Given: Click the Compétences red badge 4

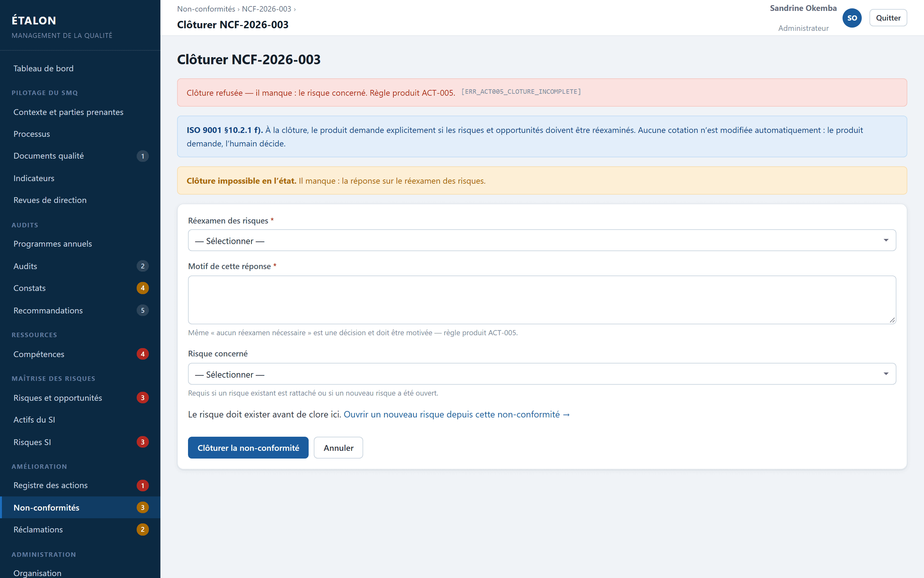Looking at the screenshot, I should [x=142, y=354].
